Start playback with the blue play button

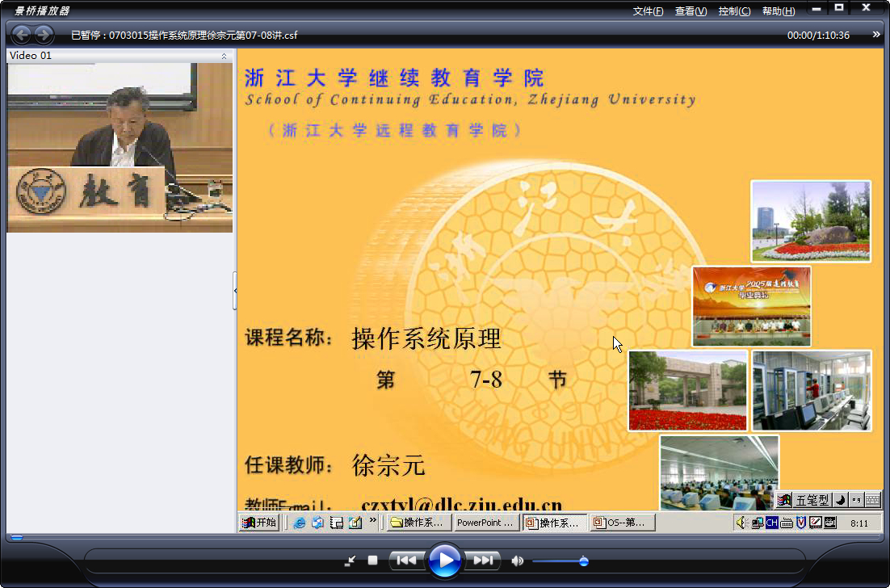444,561
